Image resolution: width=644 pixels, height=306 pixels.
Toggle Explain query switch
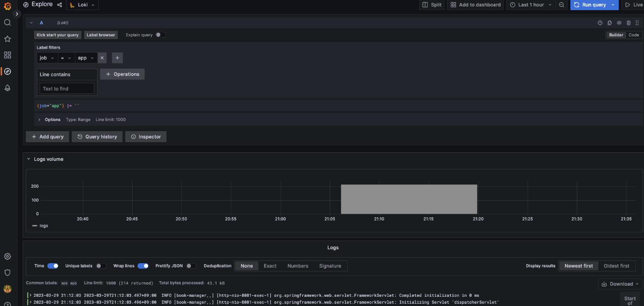pyautogui.click(x=161, y=35)
